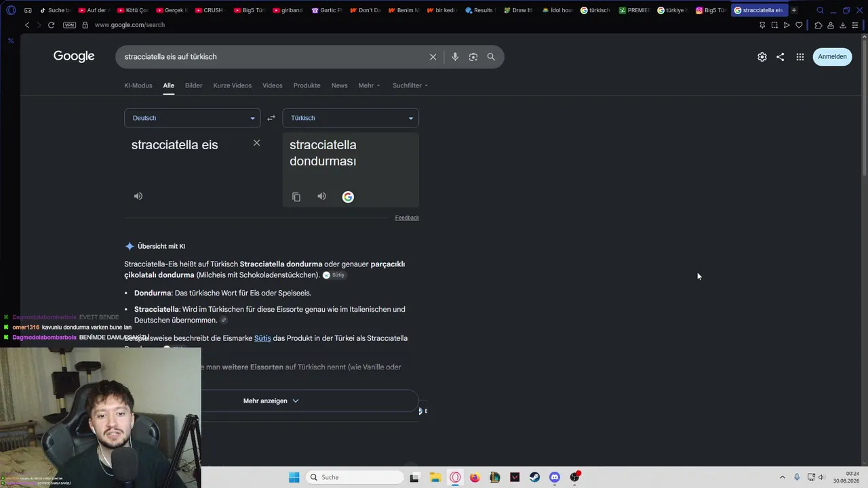Open File Explorer from the taskbar
This screenshot has height=488, width=868.
435,477
